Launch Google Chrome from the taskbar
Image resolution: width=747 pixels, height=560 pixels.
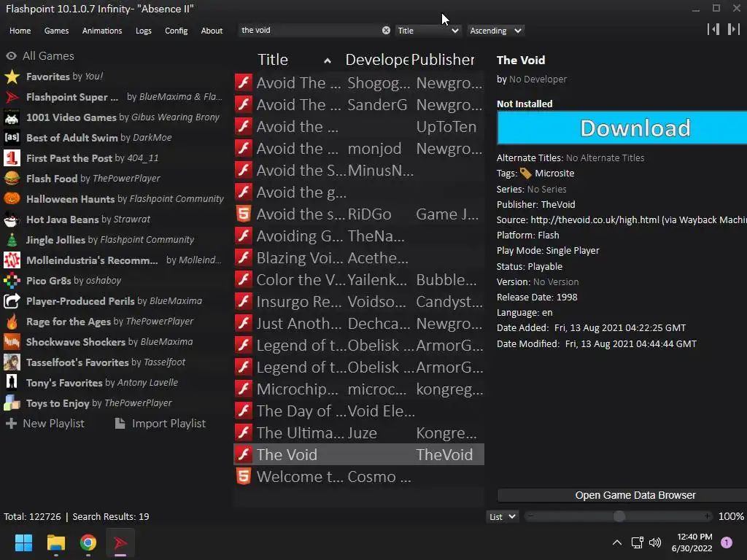88,542
